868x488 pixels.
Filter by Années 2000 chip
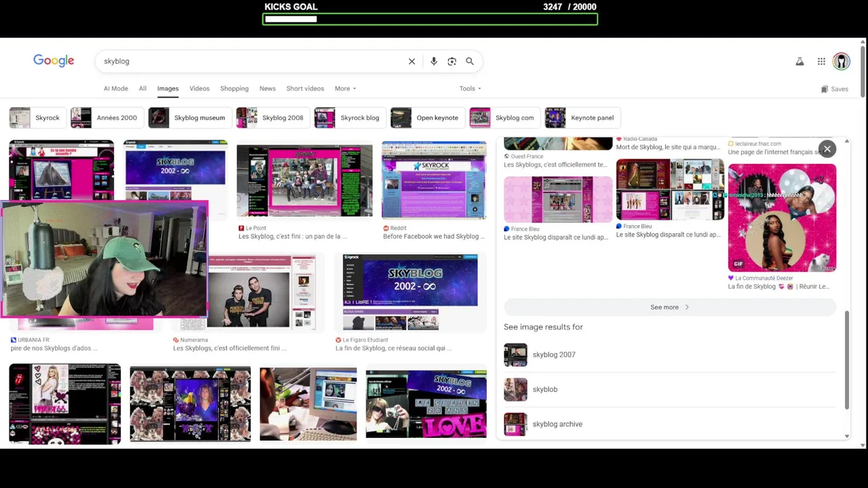pyautogui.click(x=107, y=118)
